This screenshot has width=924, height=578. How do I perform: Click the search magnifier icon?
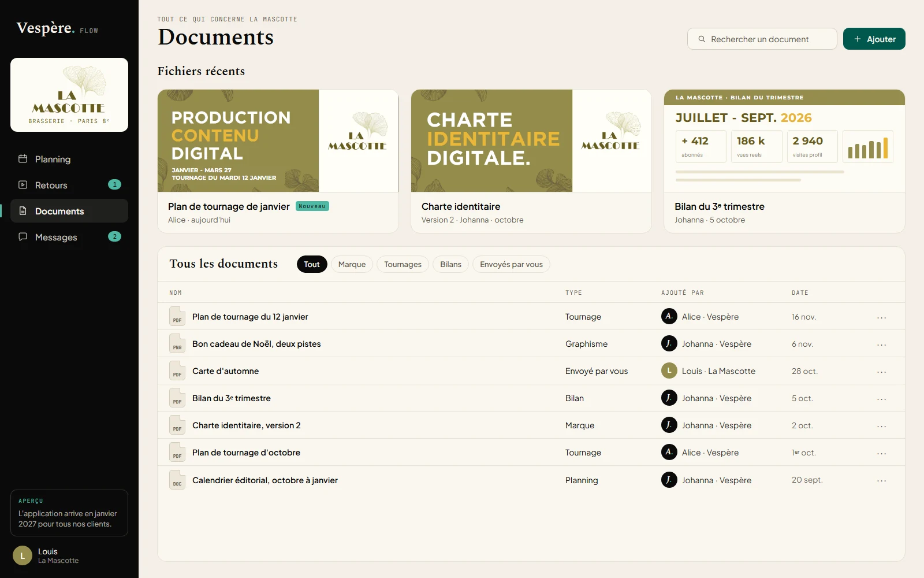[x=702, y=39]
